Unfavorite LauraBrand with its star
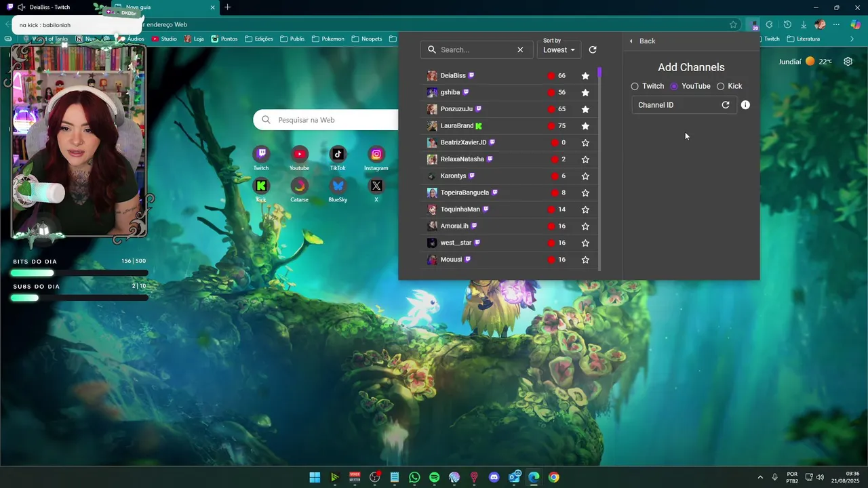The width and height of the screenshot is (868, 488). 585,126
